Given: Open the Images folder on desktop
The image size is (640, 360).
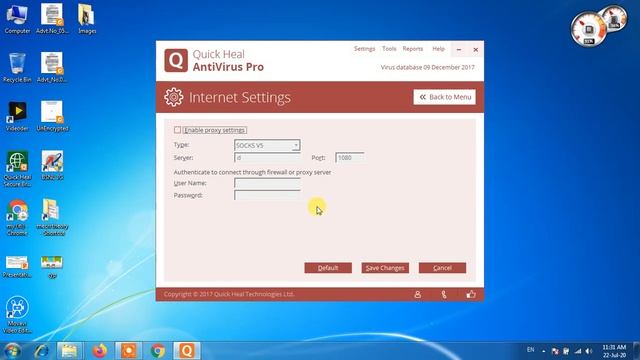Looking at the screenshot, I should coord(87,19).
